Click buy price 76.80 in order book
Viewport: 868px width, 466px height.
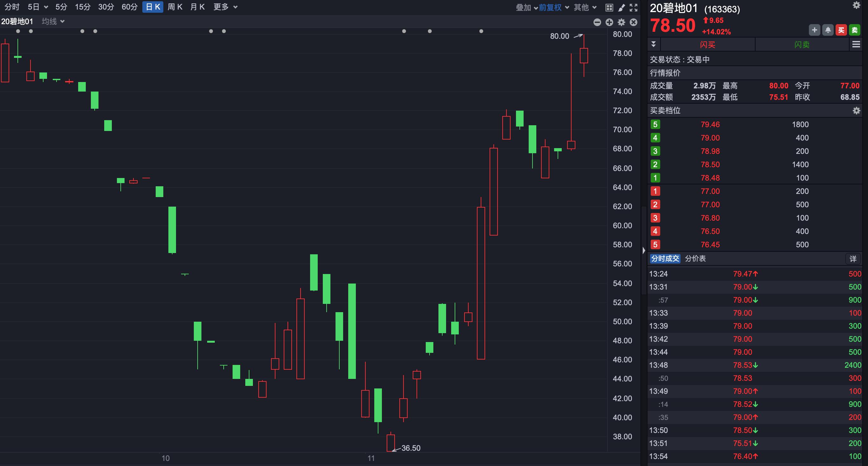pos(710,218)
